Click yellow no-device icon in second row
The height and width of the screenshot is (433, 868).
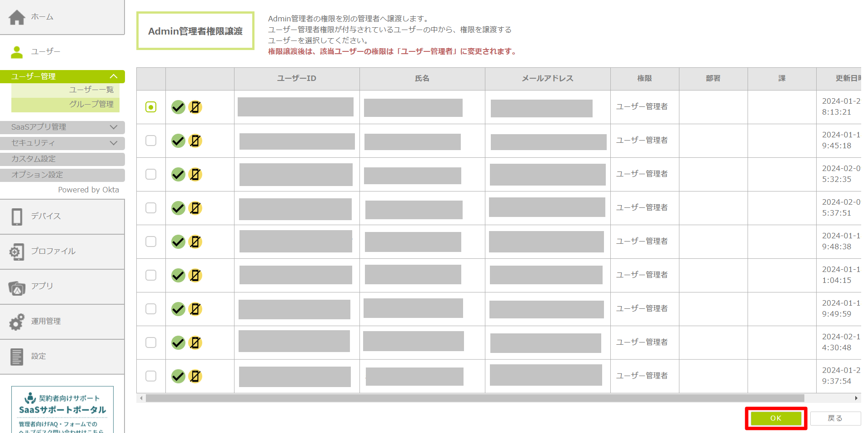(x=195, y=141)
